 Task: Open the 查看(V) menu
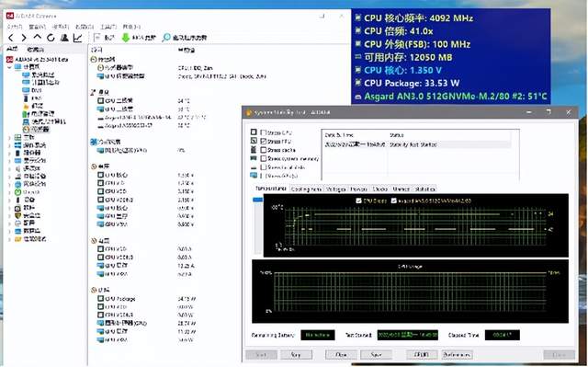pyautogui.click(x=37, y=27)
